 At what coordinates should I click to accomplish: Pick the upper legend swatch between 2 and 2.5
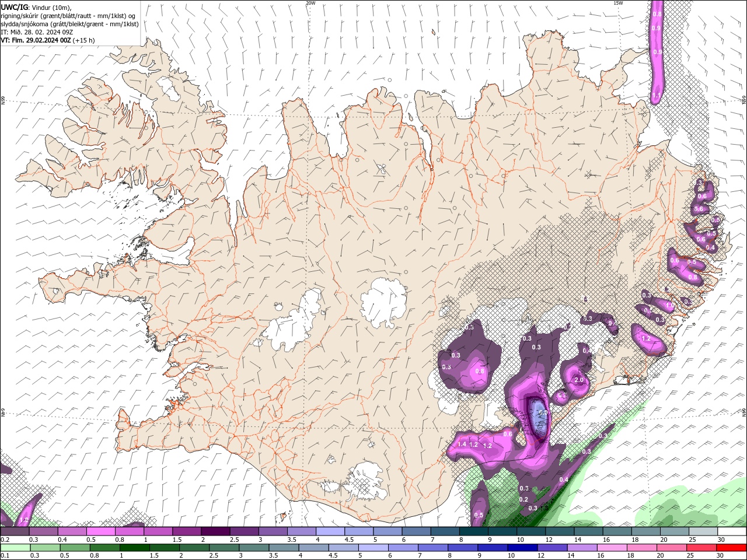point(215,531)
